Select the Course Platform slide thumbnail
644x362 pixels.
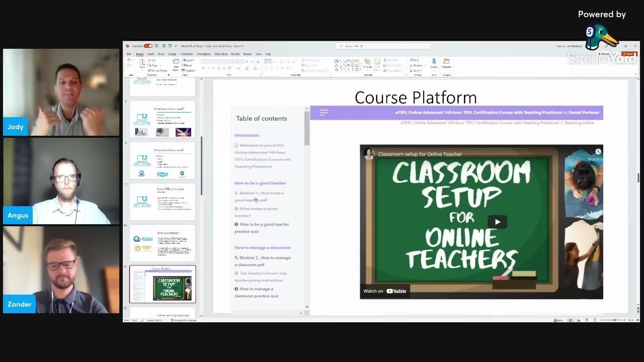click(163, 284)
